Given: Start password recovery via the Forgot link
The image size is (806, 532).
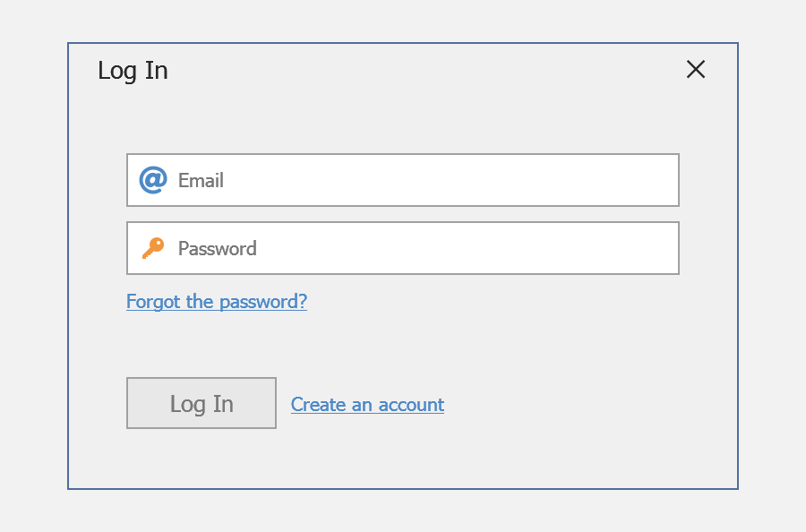Looking at the screenshot, I should (x=217, y=302).
